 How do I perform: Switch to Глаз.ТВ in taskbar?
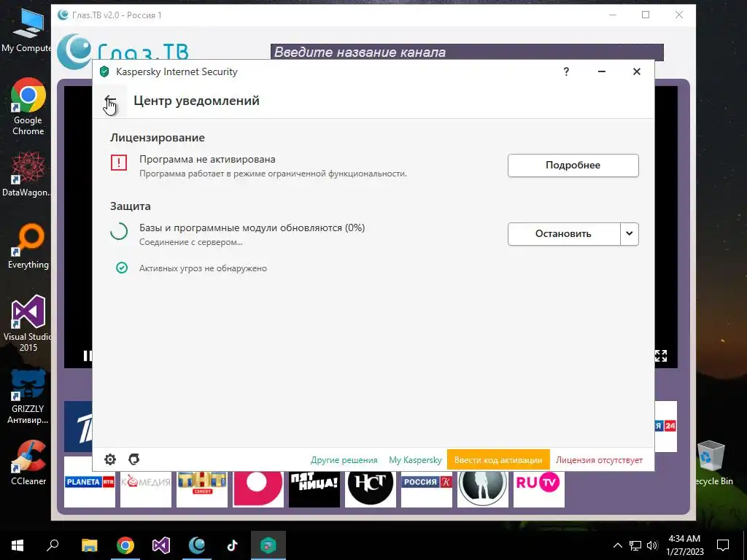pos(197,545)
